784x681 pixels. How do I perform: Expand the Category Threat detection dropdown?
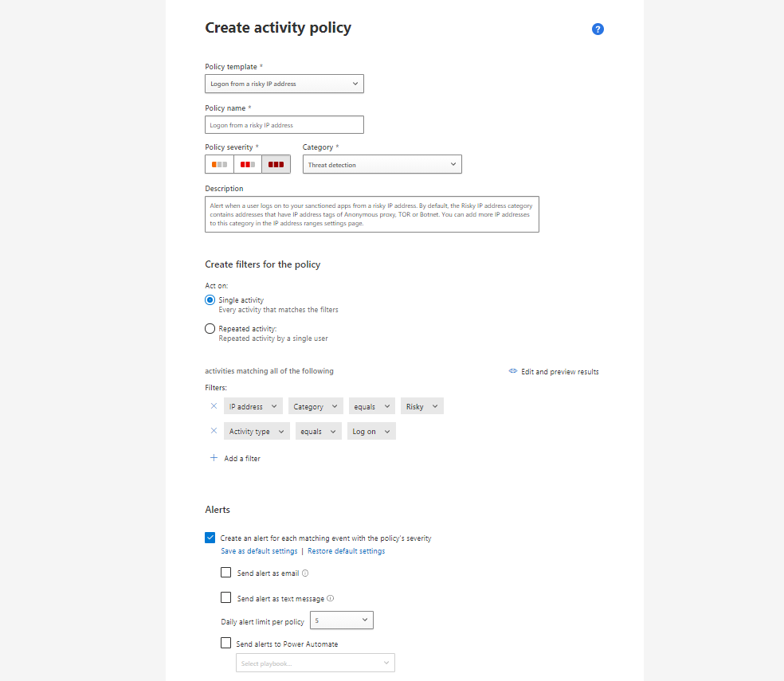coord(382,164)
